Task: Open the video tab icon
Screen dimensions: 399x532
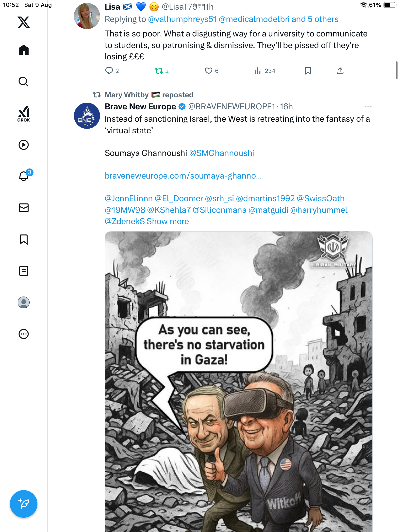Action: point(24,145)
